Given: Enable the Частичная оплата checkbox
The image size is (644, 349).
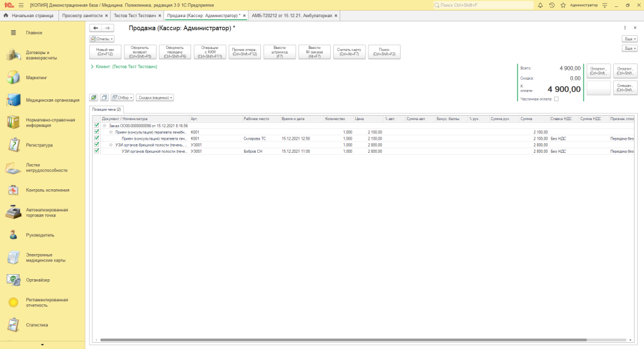Looking at the screenshot, I should (556, 99).
